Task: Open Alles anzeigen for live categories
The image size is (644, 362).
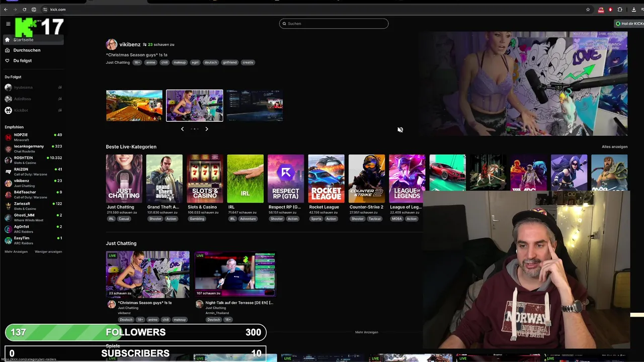Action: point(614,147)
